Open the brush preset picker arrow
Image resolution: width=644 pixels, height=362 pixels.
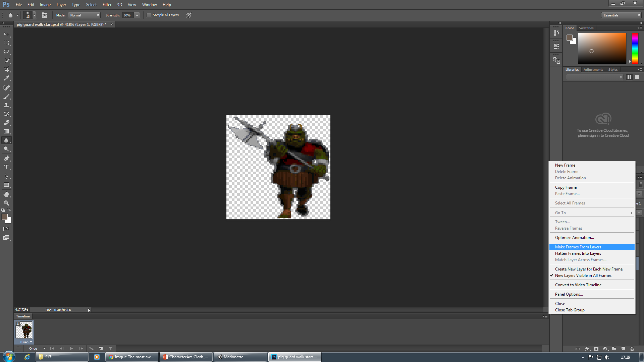pos(34,15)
